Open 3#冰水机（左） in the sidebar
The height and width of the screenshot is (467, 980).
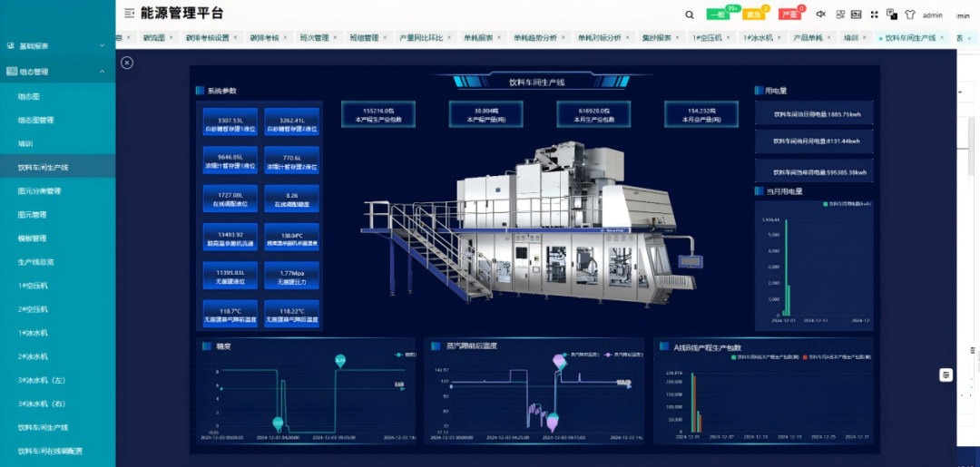(x=41, y=380)
